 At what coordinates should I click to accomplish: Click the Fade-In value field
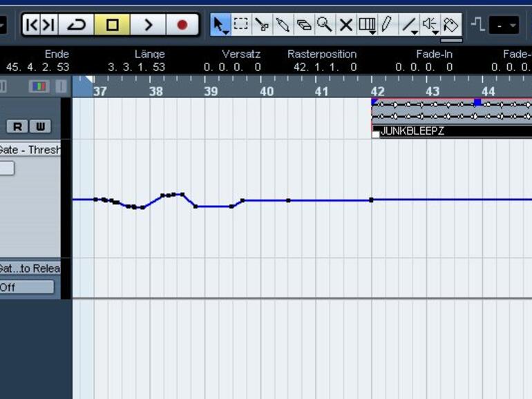tap(424, 67)
